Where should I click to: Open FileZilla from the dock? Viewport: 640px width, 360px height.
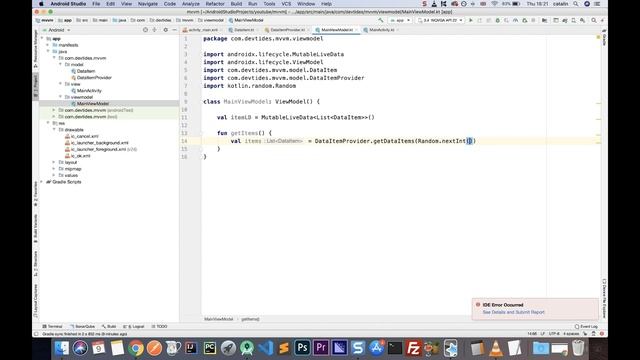pyautogui.click(x=413, y=348)
